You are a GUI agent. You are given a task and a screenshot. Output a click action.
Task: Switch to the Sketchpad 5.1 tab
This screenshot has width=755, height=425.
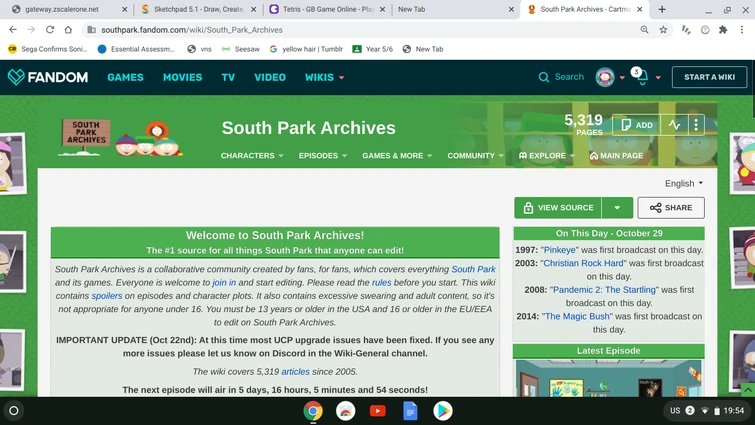coord(198,9)
